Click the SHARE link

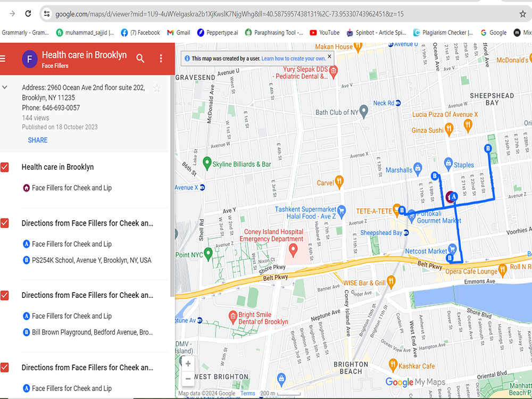(x=38, y=140)
